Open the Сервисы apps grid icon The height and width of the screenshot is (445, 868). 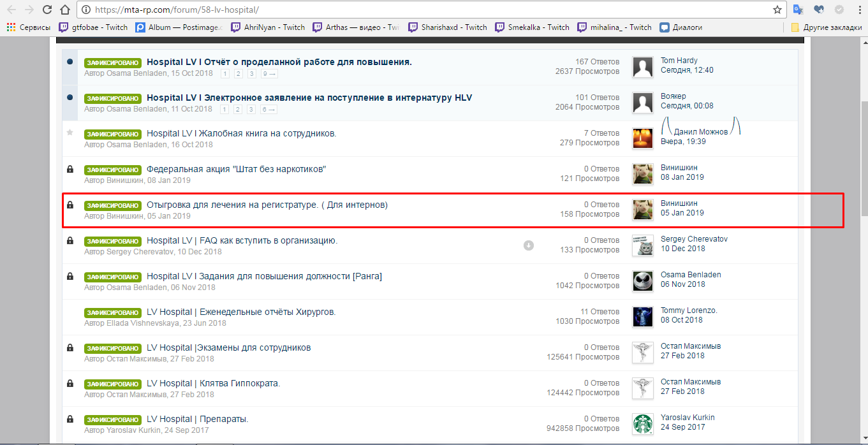11,27
